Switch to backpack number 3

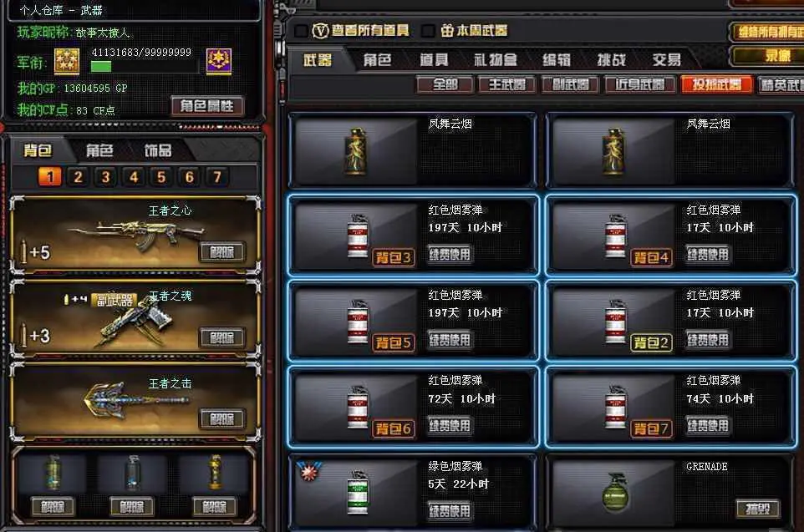click(105, 177)
